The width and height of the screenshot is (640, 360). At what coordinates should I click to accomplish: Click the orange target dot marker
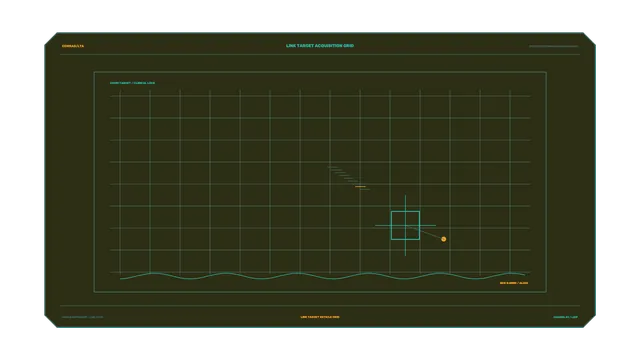click(444, 239)
